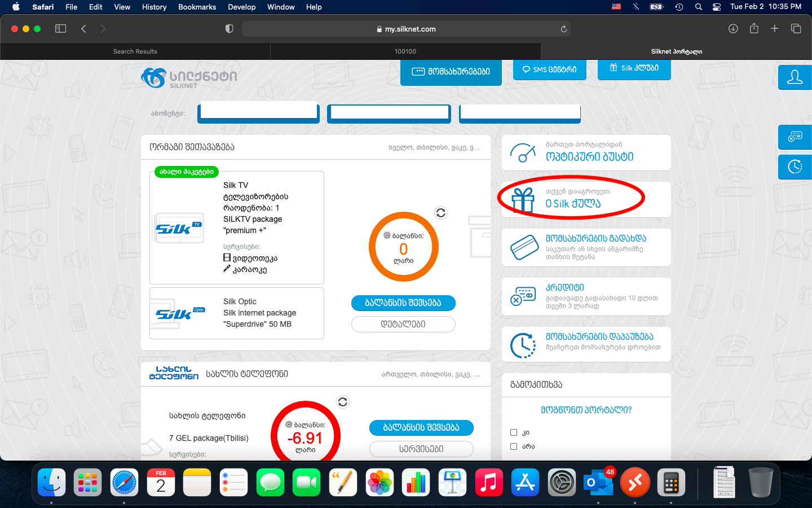Open Launchpad from the Dock

point(88,483)
